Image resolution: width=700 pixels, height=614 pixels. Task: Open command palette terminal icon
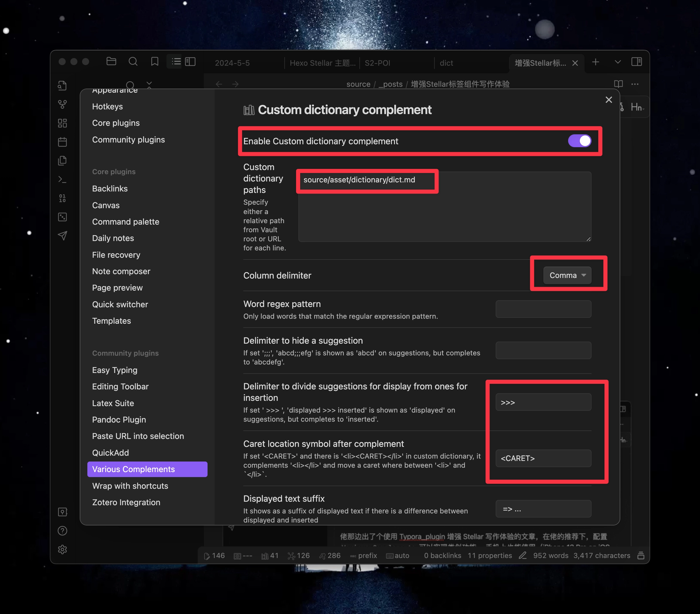(x=62, y=179)
